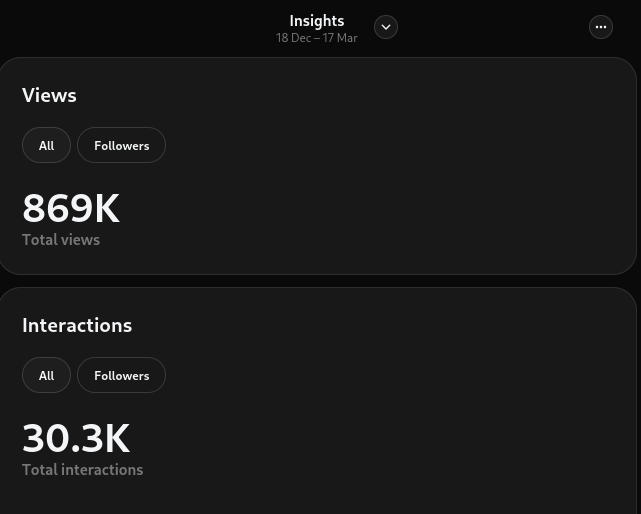Select All filter under Views
Screen dimensions: 641x514
coord(46,146)
